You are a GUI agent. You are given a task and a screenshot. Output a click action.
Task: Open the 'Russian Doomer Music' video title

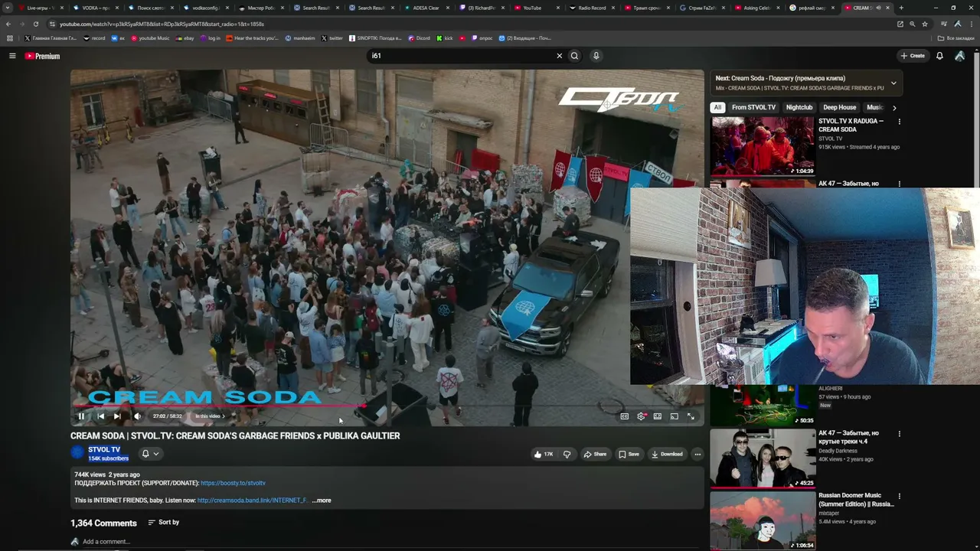pos(856,500)
